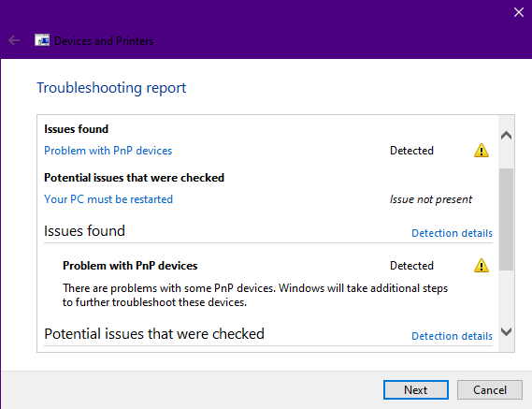
Task: Click the Troubleshooting report heading
Action: pyautogui.click(x=111, y=88)
